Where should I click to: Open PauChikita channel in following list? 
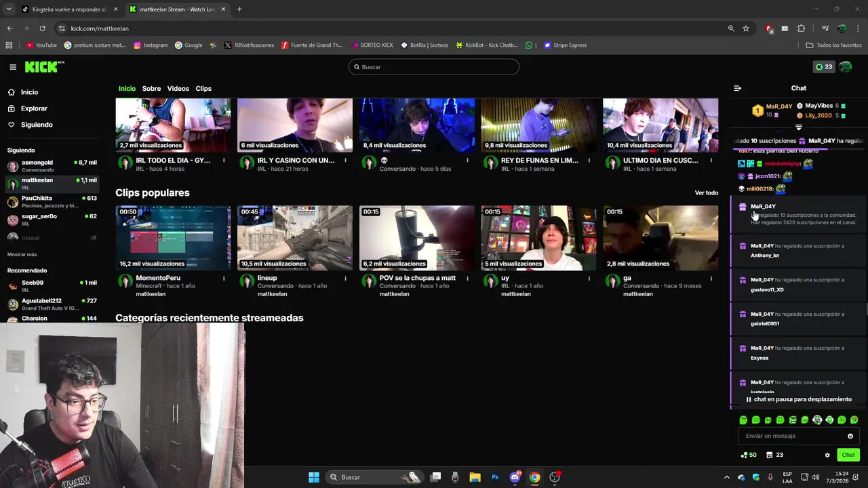52,201
